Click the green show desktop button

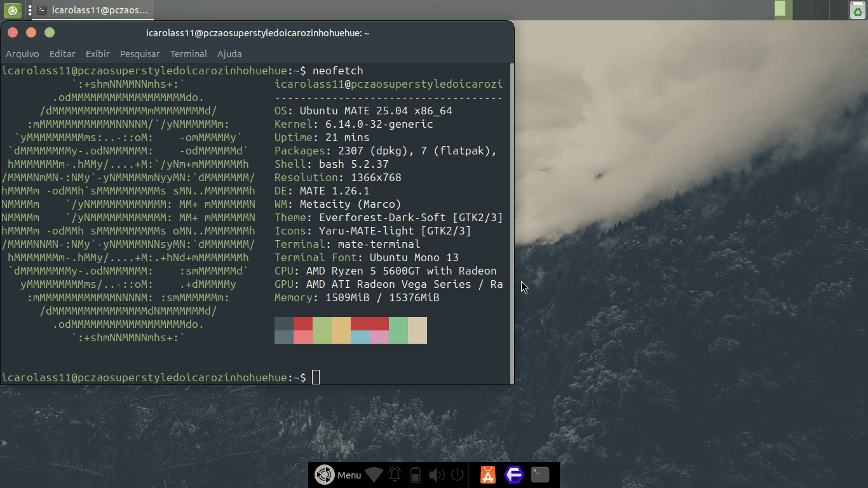coord(12,10)
